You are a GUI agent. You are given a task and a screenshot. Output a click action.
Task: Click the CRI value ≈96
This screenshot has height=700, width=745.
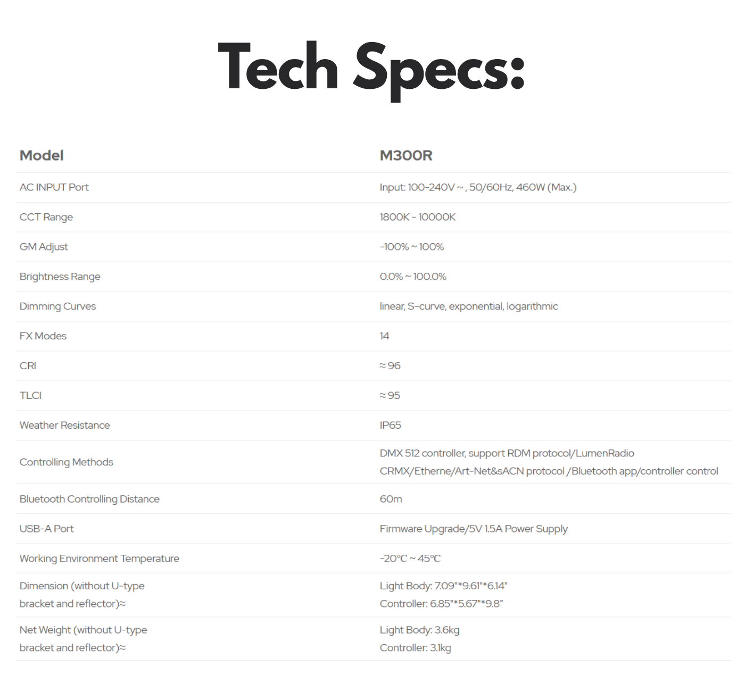[x=390, y=366]
